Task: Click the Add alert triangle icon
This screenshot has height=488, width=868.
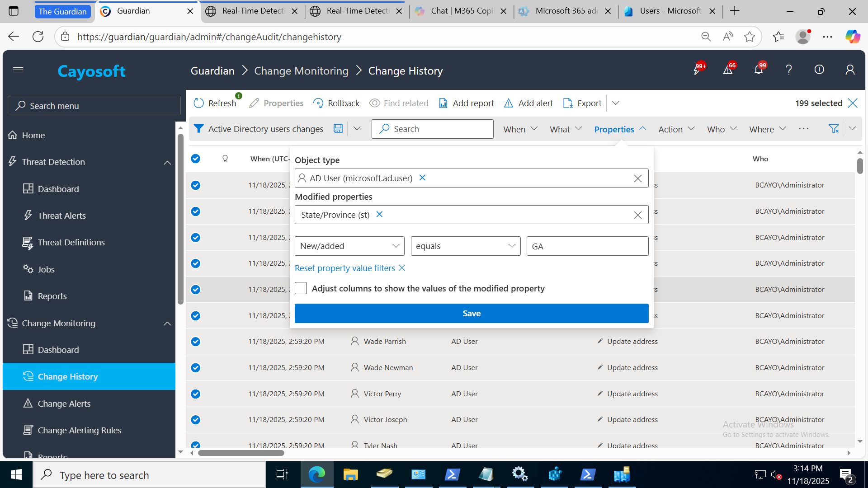Action: pos(509,103)
